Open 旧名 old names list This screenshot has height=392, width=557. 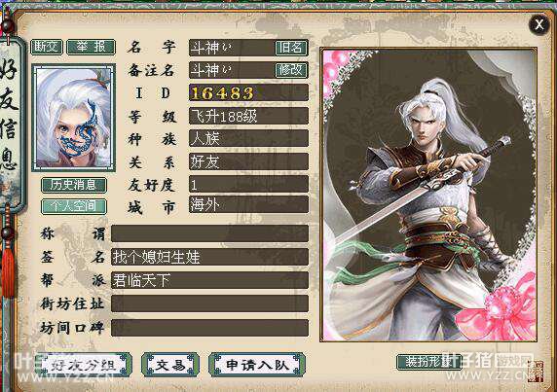point(291,48)
